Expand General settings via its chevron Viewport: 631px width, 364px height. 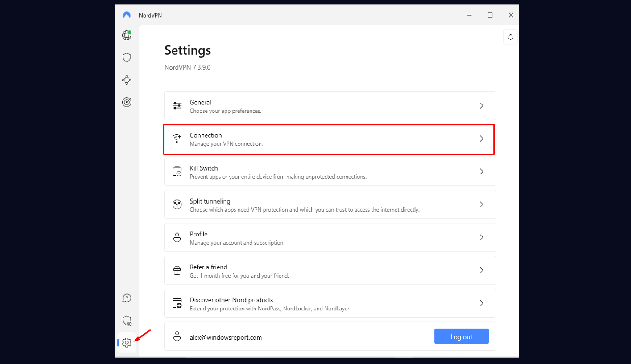[482, 106]
